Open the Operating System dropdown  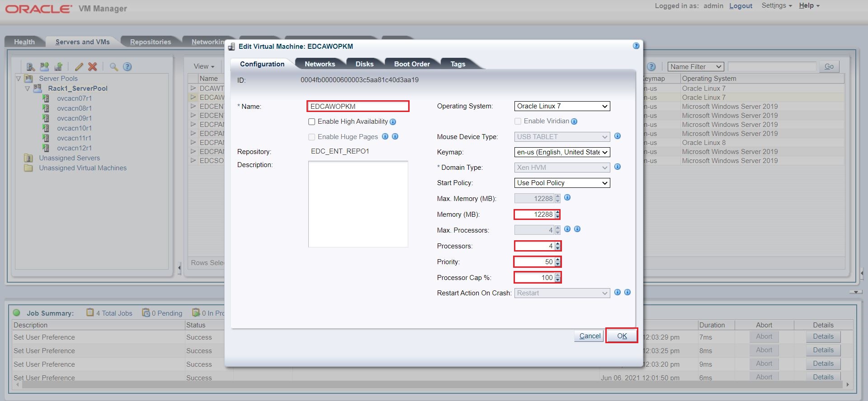pos(562,106)
